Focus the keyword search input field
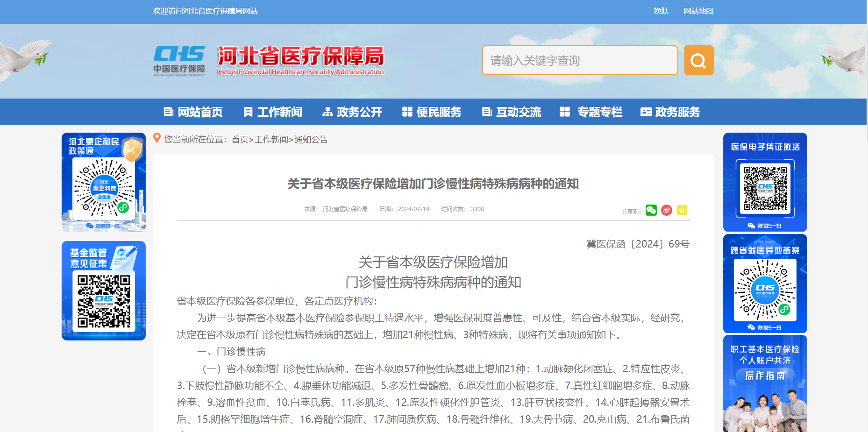Viewport: 868px width, 432px height. point(580,60)
